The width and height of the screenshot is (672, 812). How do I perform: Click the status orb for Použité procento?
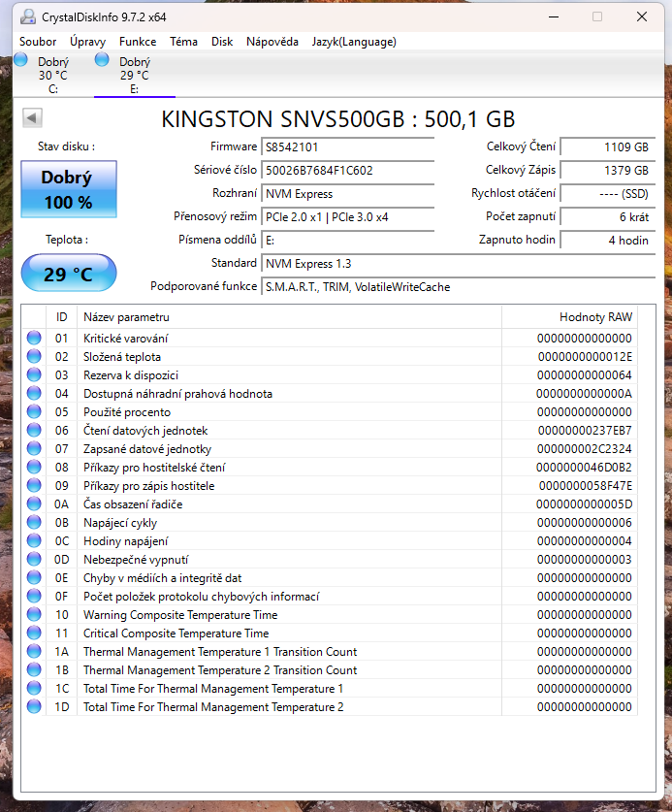34,412
